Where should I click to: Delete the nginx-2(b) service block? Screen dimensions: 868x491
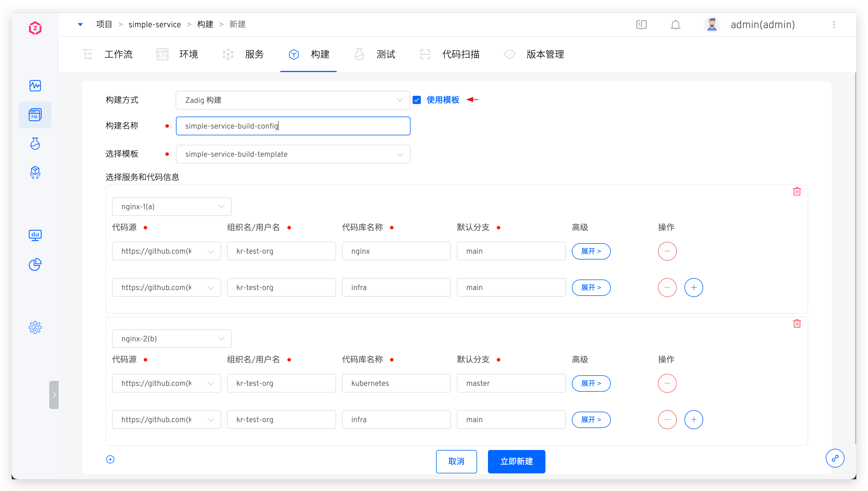[x=797, y=324]
